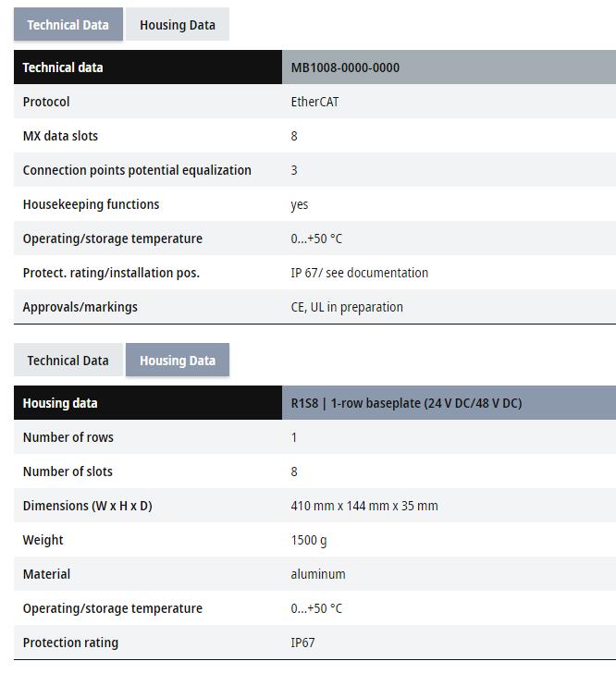
Task: Select the '1500 g' weight value
Action: point(309,540)
